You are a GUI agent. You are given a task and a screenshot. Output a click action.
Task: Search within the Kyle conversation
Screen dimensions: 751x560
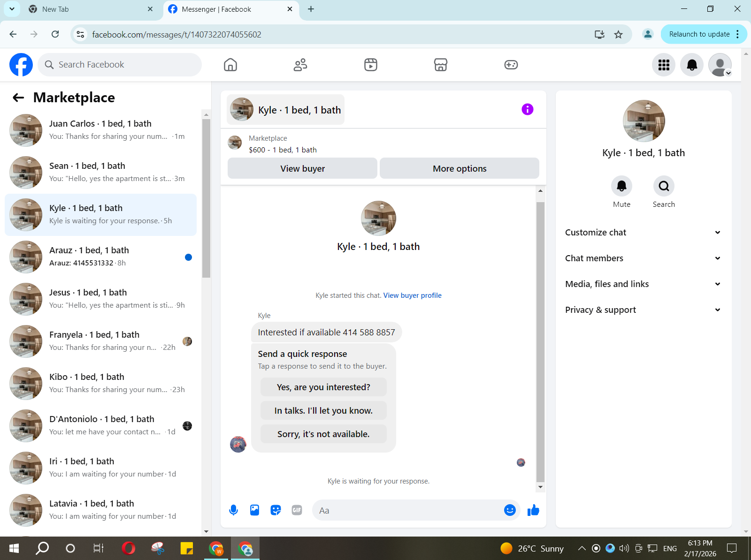click(x=664, y=186)
